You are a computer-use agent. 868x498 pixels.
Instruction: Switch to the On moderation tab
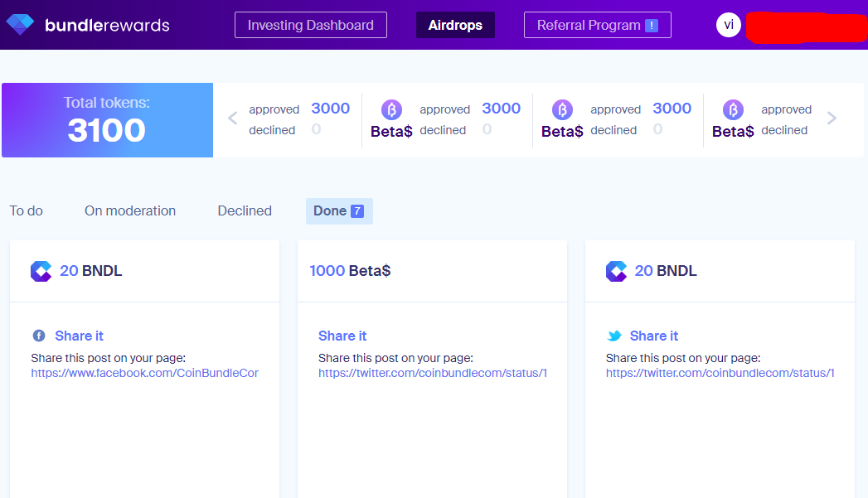(x=130, y=210)
